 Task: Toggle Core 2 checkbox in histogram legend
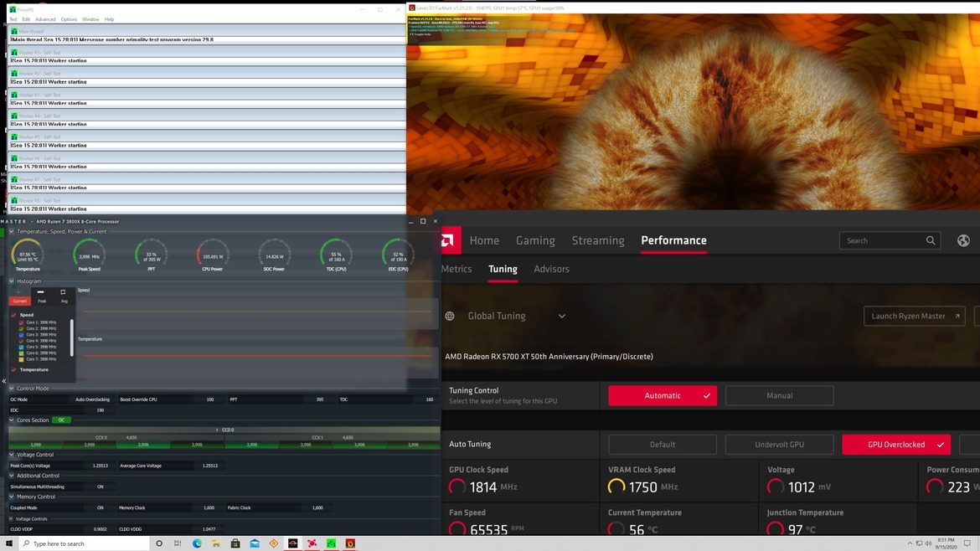21,328
